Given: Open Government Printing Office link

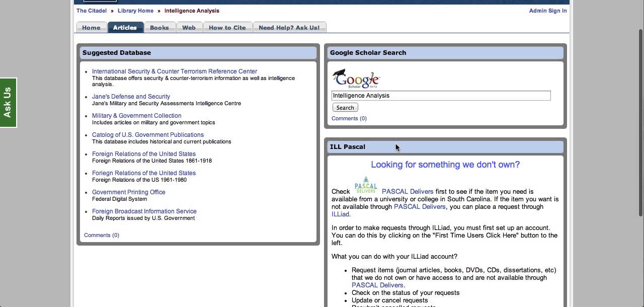Looking at the screenshot, I should coord(129,192).
